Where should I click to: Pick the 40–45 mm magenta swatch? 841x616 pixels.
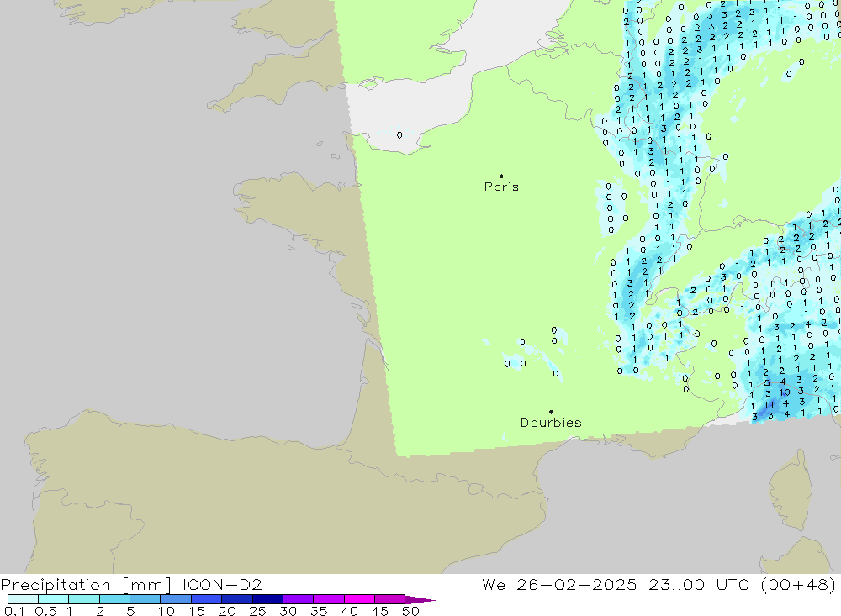359,599
